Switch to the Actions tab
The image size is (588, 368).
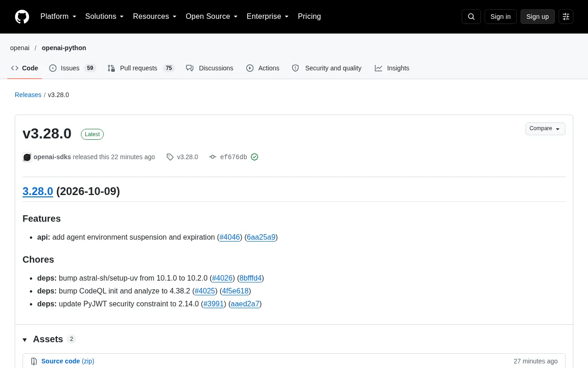pyautogui.click(x=263, y=68)
